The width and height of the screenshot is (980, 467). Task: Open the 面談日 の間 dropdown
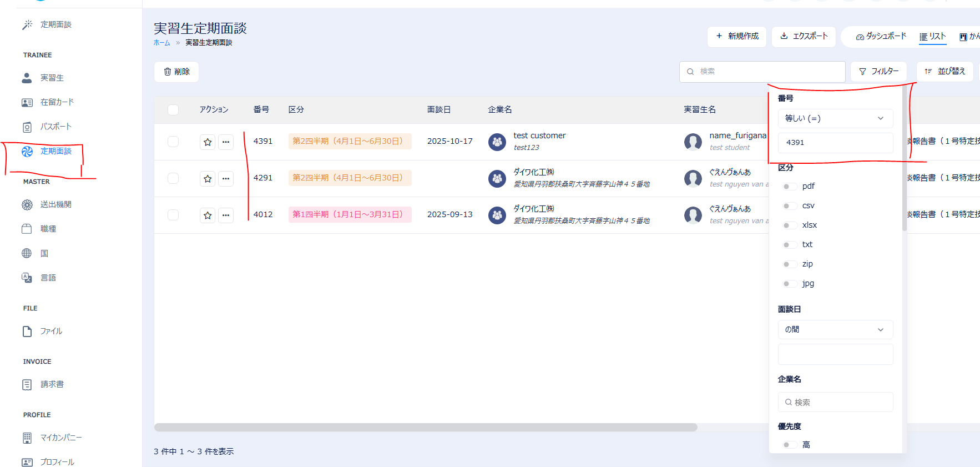click(835, 329)
